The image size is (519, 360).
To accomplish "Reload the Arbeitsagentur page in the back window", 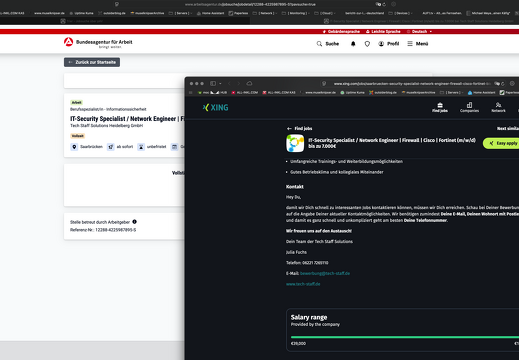I will [x=384, y=4].
